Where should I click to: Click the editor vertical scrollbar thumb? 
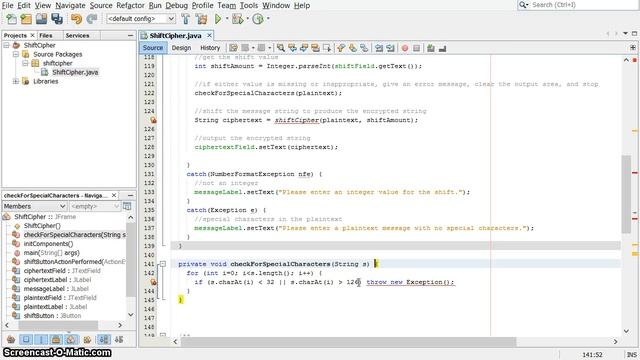pyautogui.click(x=626, y=194)
